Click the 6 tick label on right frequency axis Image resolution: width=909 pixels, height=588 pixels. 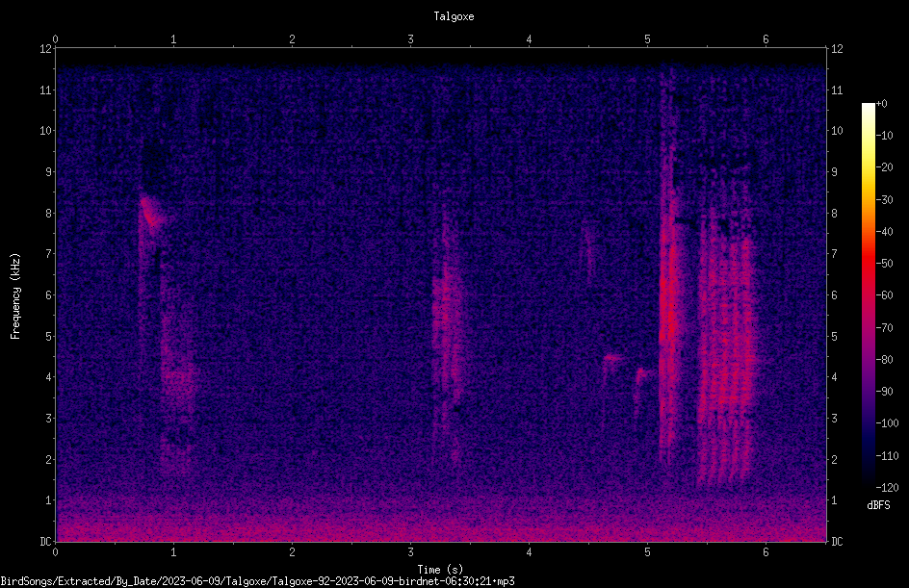tap(834, 295)
